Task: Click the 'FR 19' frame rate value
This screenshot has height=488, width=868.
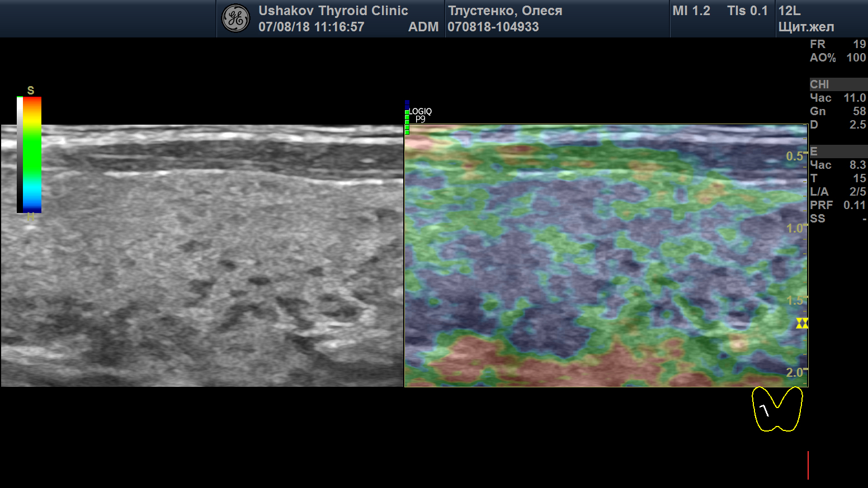Action: pyautogui.click(x=838, y=44)
